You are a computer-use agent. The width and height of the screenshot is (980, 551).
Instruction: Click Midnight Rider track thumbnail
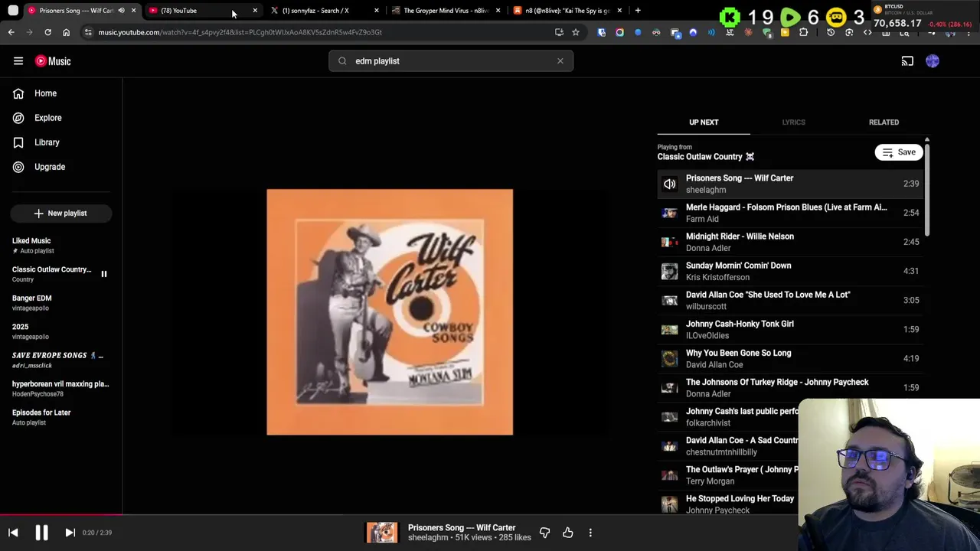(x=670, y=242)
